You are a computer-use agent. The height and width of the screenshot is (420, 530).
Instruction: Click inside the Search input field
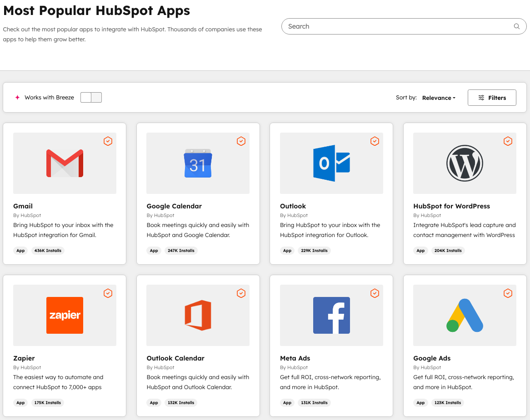click(386, 26)
